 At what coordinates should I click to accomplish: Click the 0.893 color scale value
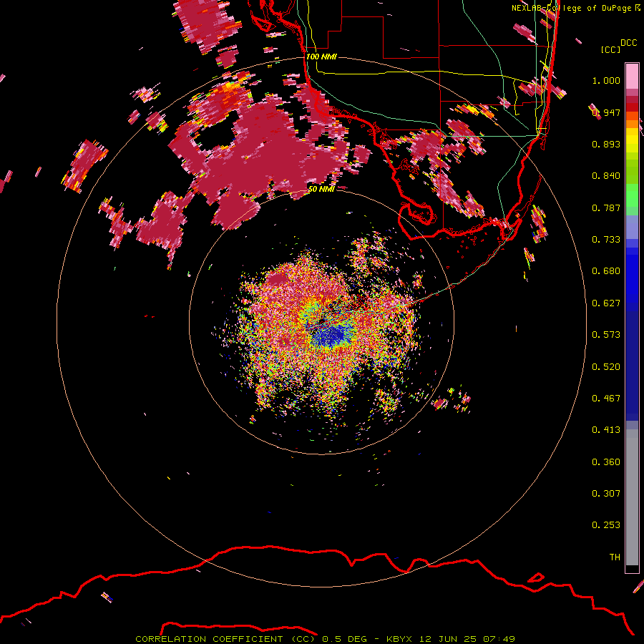(606, 144)
